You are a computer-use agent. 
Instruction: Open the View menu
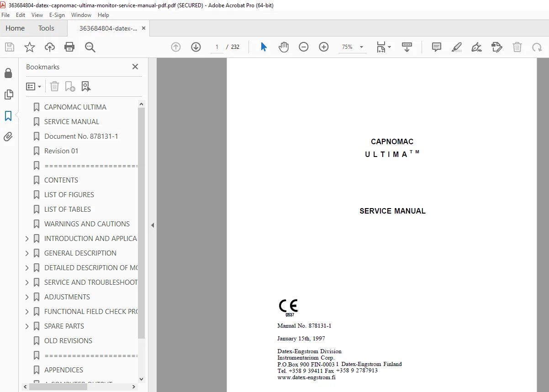37,15
